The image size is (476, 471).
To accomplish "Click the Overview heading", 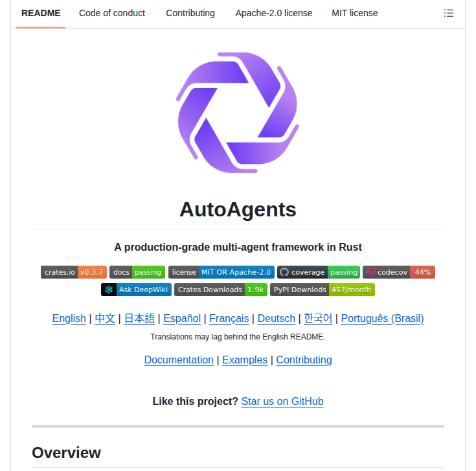I will pyautogui.click(x=66, y=453).
